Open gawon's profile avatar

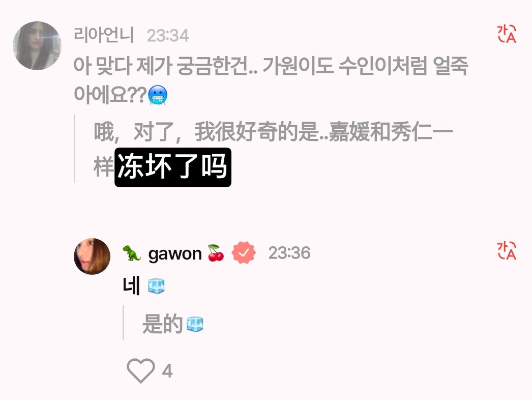pos(92,256)
